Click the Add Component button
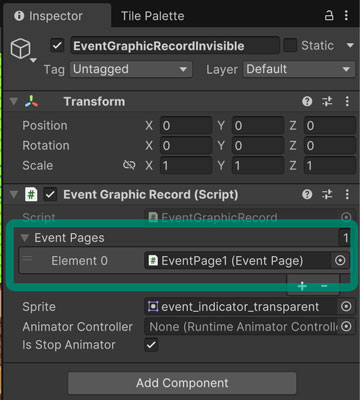360x400 pixels. (x=182, y=383)
